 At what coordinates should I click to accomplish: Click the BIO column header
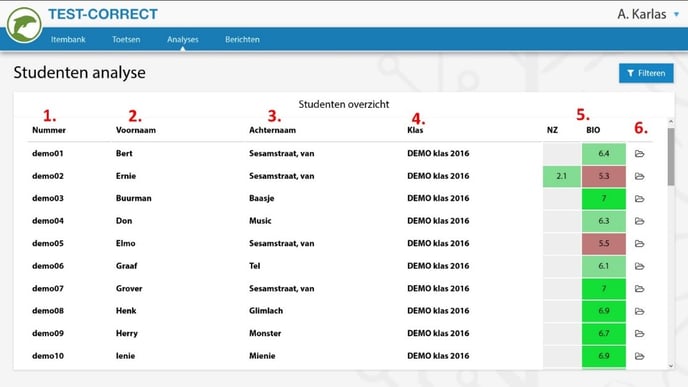click(x=593, y=130)
